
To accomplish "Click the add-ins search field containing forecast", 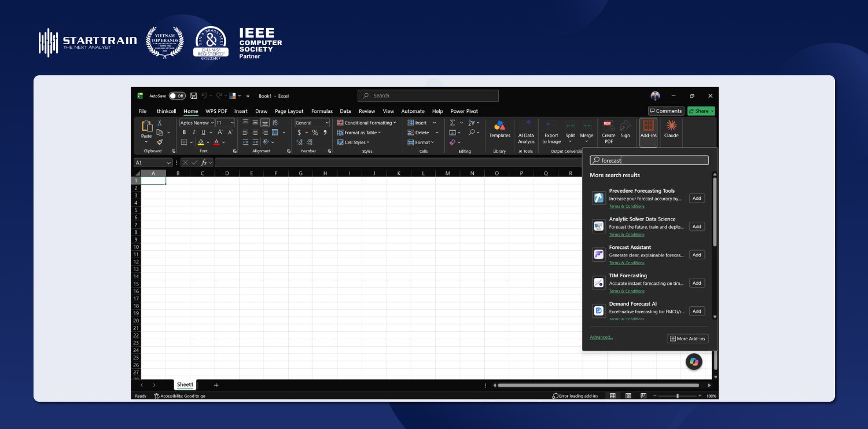I will click(x=649, y=160).
